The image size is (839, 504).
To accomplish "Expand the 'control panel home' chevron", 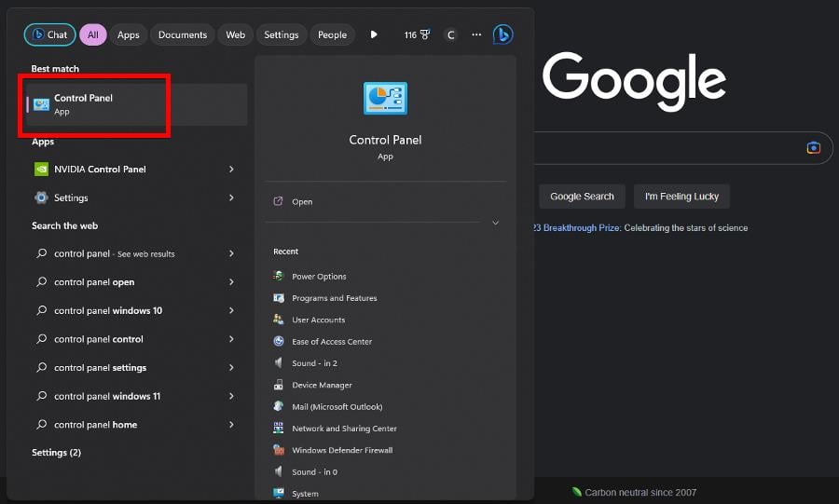I will [231, 425].
